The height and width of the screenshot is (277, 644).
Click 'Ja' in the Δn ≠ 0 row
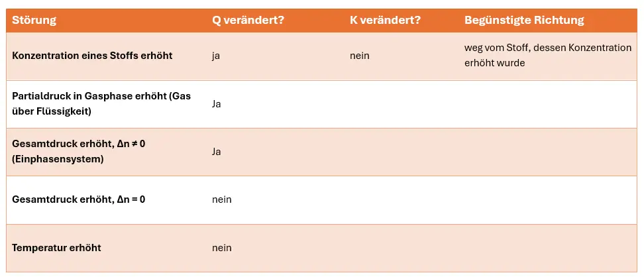coord(217,151)
